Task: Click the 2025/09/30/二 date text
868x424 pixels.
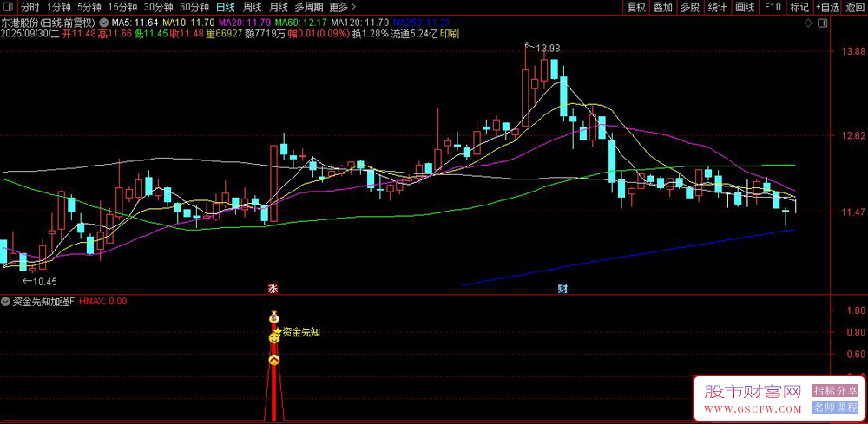Action: point(30,34)
